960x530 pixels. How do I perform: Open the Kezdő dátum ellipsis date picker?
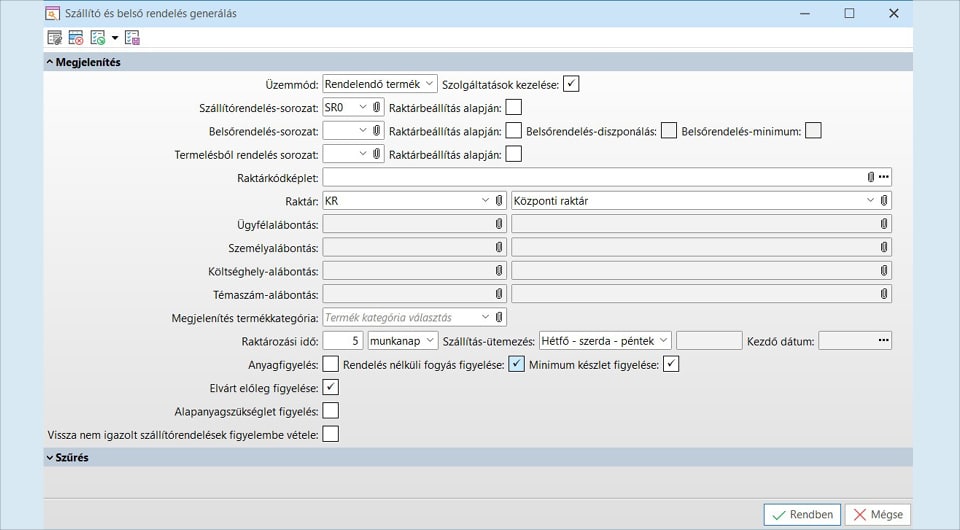(x=884, y=341)
